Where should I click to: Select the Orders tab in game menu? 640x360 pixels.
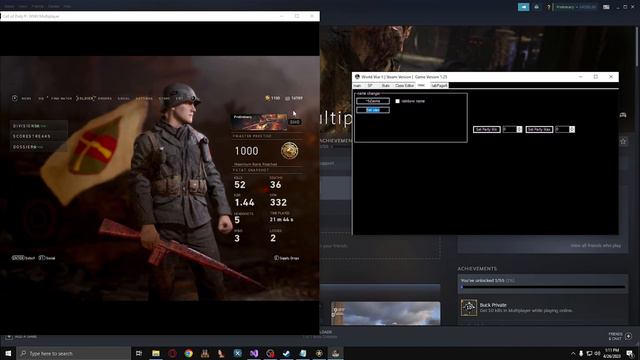105,98
